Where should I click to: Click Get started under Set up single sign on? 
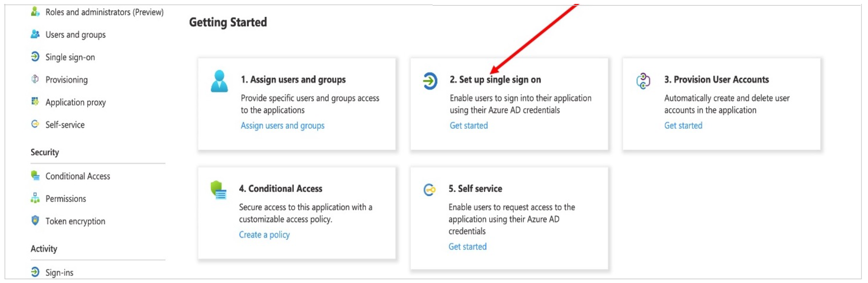469,126
